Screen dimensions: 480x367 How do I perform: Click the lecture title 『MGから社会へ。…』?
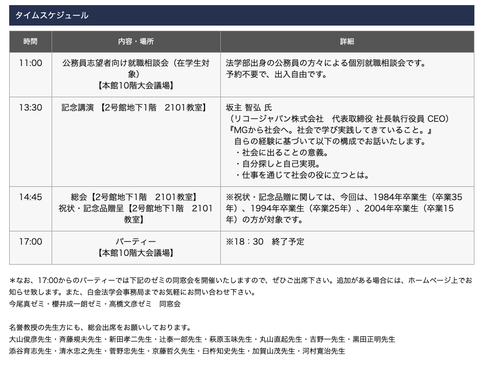pyautogui.click(x=330, y=130)
